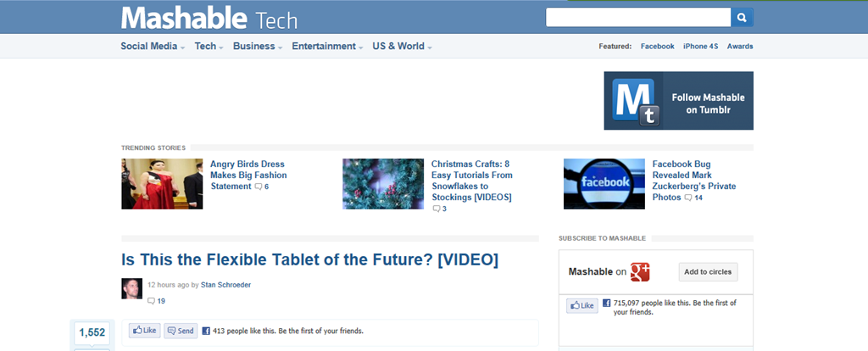The height and width of the screenshot is (351, 868).
Task: Click the Mashable logo in header
Action: (183, 18)
